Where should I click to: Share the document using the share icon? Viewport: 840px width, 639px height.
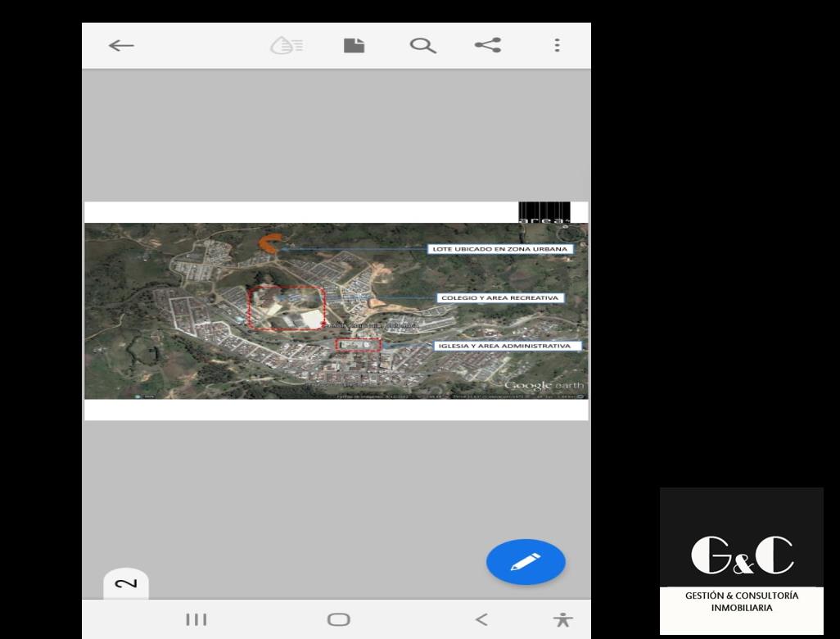(x=488, y=46)
